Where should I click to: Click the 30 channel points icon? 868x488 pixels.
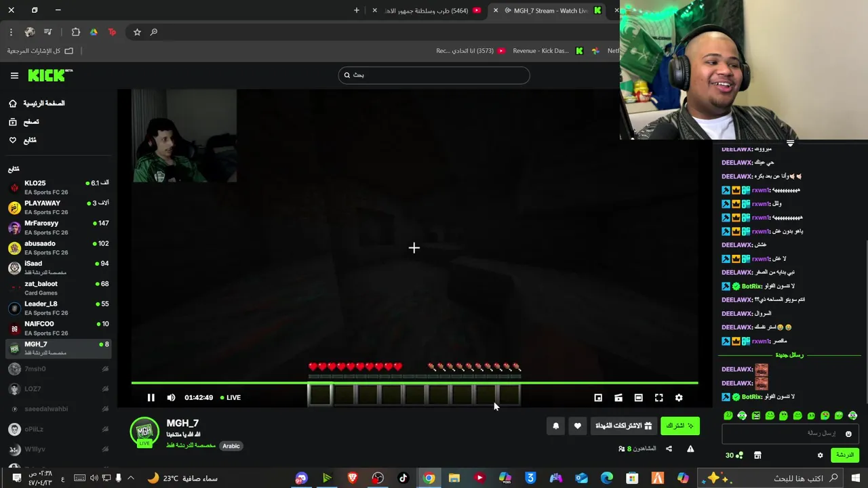[734, 455]
